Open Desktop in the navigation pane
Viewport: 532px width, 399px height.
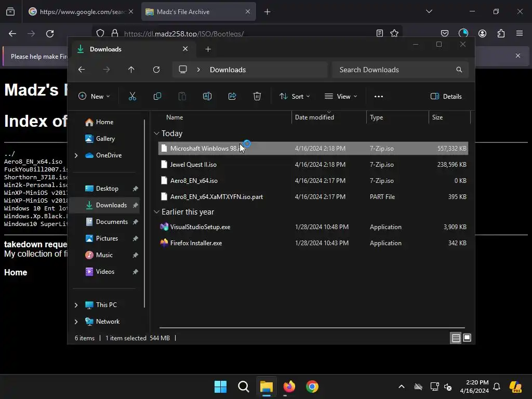tap(107, 188)
